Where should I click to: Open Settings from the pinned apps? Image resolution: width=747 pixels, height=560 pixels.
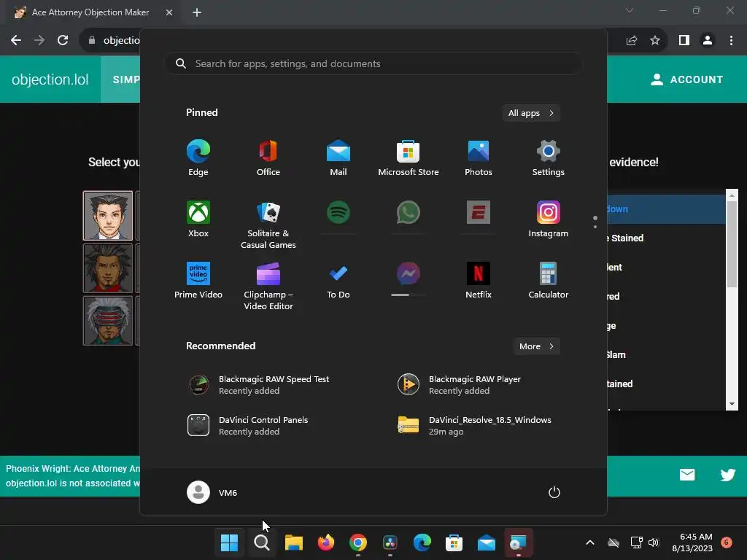(x=549, y=158)
